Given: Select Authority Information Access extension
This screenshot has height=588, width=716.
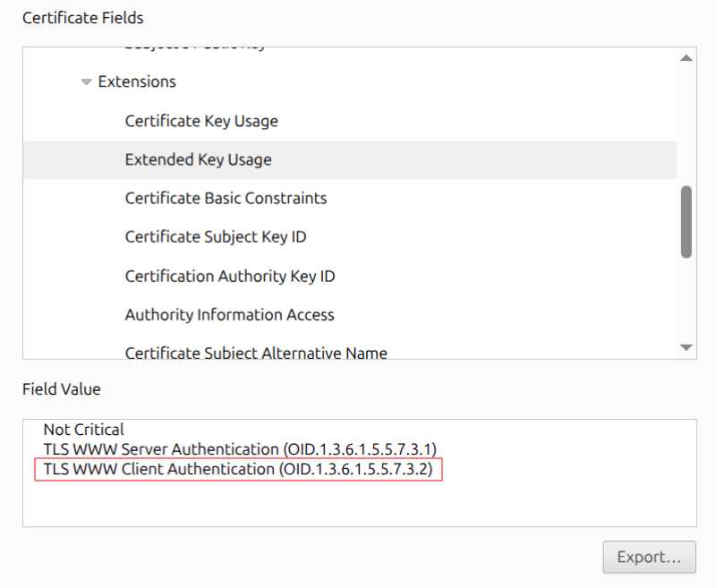Looking at the screenshot, I should click(x=229, y=314).
